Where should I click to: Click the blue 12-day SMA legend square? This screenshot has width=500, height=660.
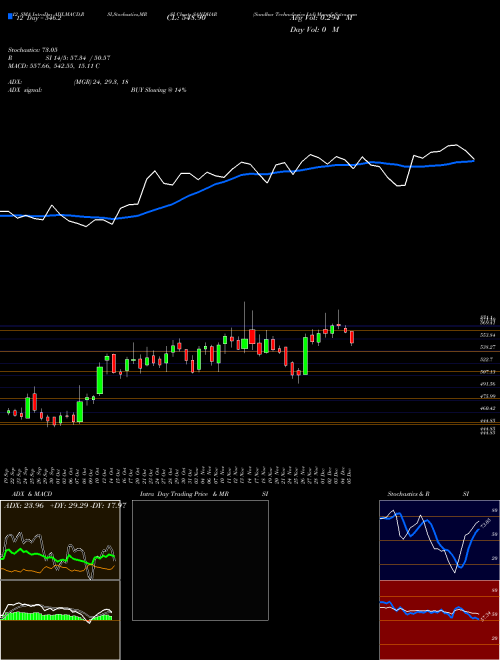[x=10, y=17]
